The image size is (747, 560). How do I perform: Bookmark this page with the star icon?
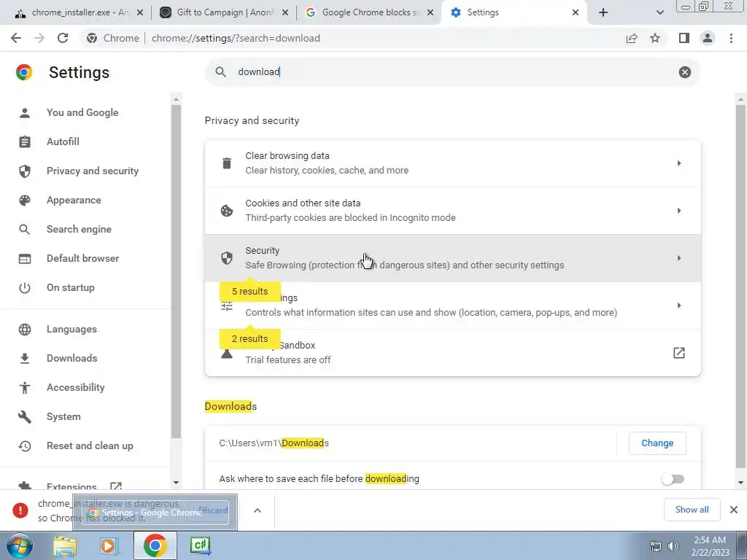tap(655, 38)
